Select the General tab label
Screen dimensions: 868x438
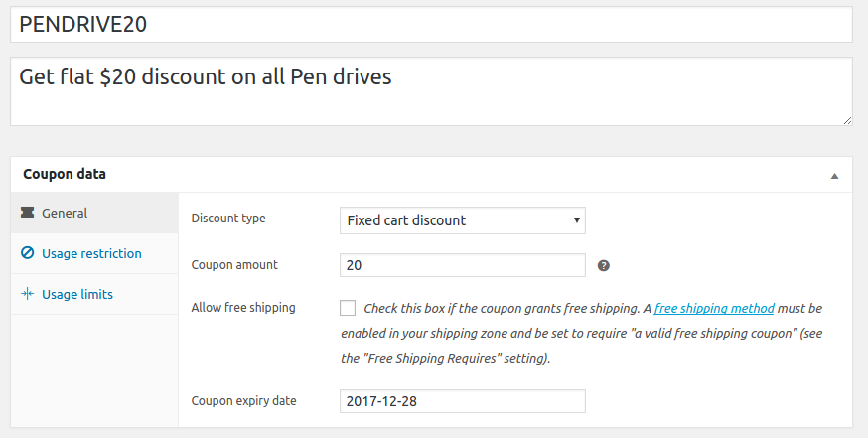click(x=65, y=213)
